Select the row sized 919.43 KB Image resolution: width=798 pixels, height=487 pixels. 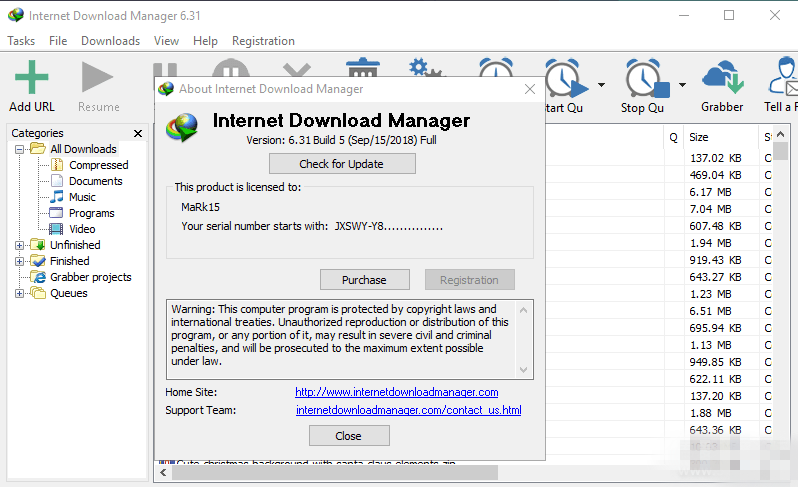(x=715, y=260)
